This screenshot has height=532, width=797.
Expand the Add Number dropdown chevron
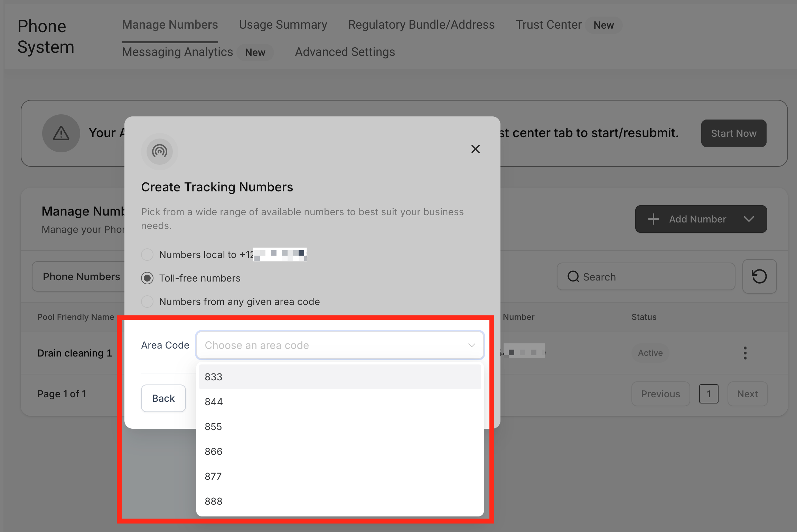pos(749,219)
